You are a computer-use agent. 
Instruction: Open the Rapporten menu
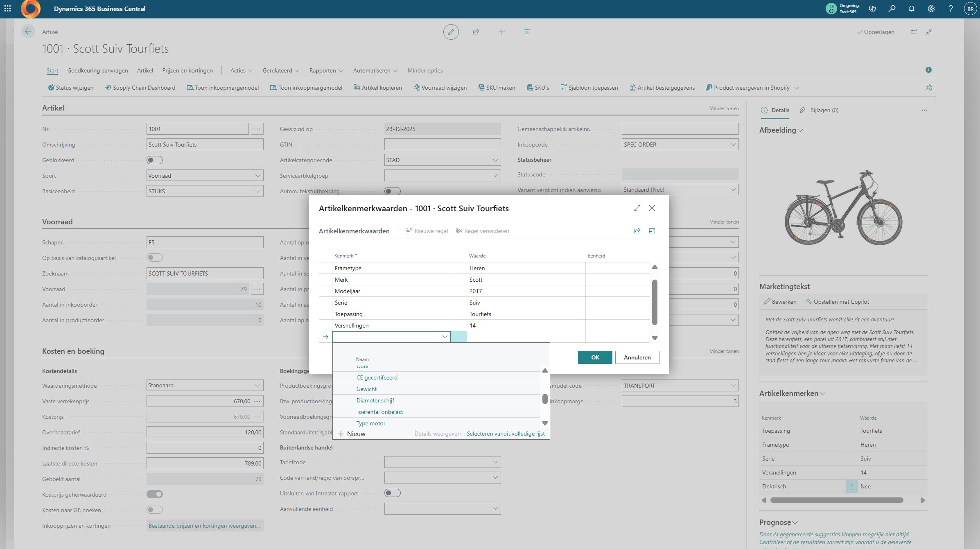[326, 70]
